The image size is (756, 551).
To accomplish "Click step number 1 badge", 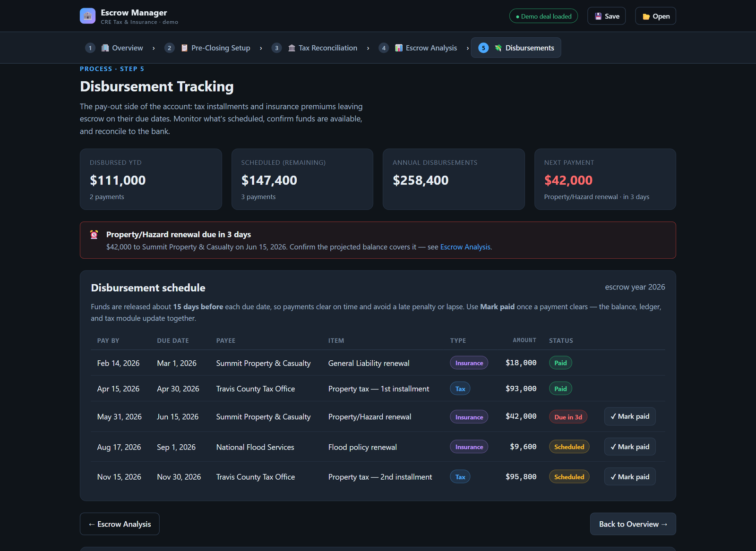I will coord(90,48).
